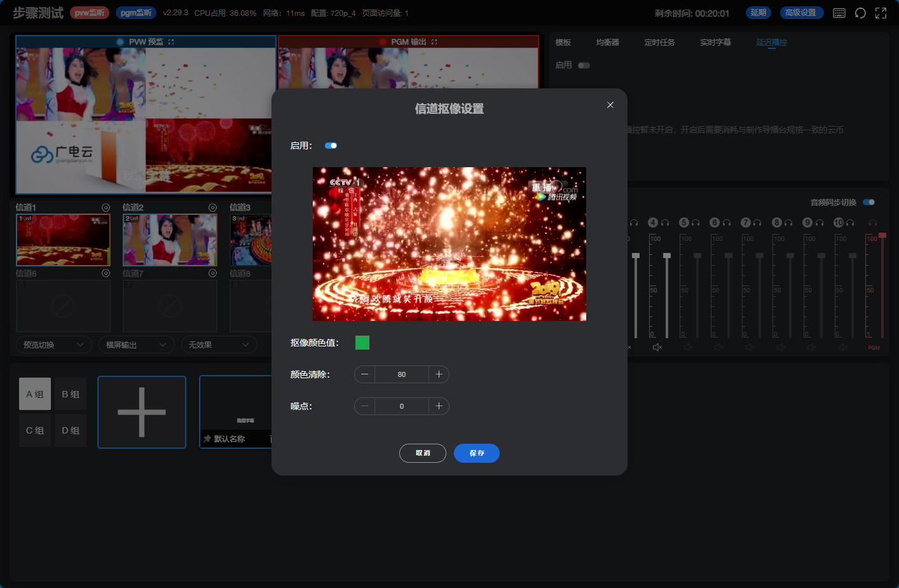Click the audio channel 4 volume fader

tap(666, 255)
